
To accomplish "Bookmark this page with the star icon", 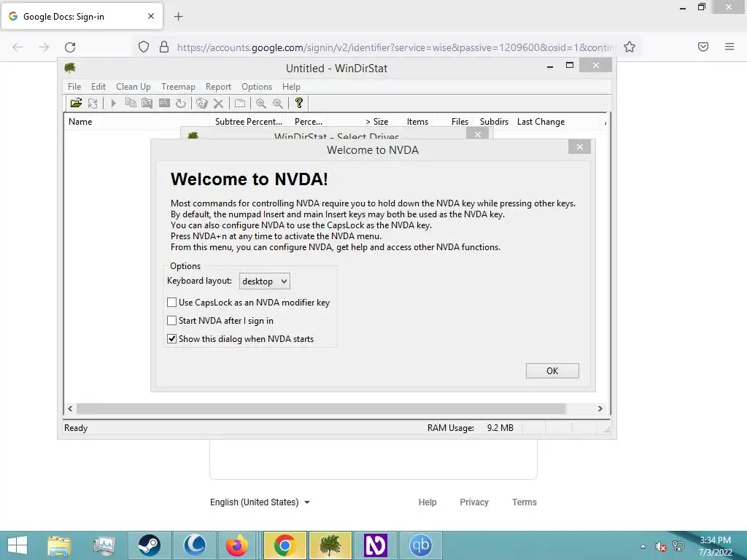I will (x=630, y=47).
